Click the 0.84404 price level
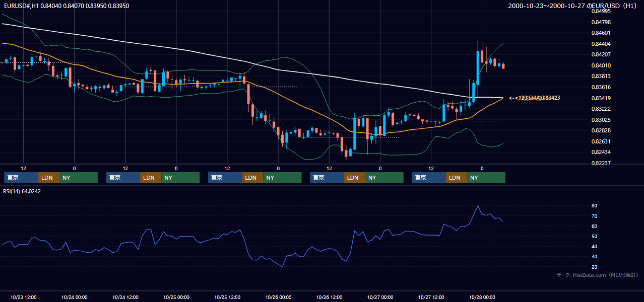Image resolution: width=644 pixels, height=302 pixels. [x=601, y=44]
